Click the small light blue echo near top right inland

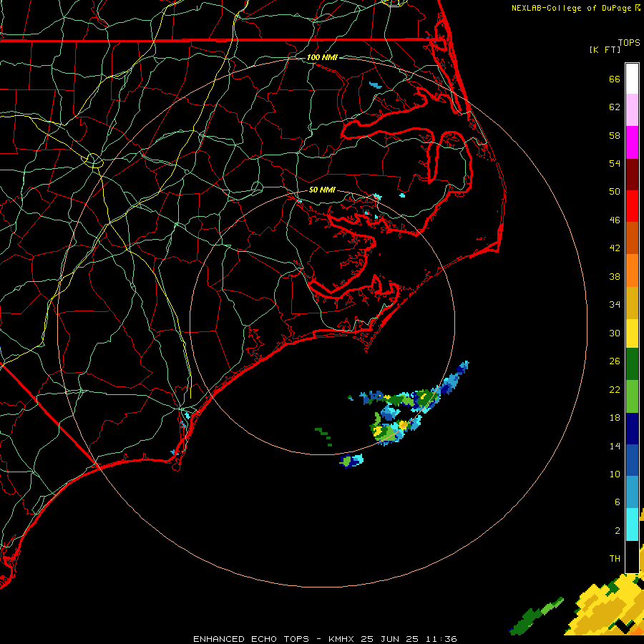tap(376, 85)
